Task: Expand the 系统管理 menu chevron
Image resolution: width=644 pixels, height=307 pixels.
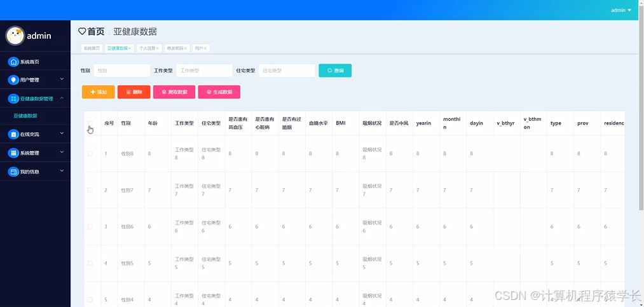Action: pos(62,153)
